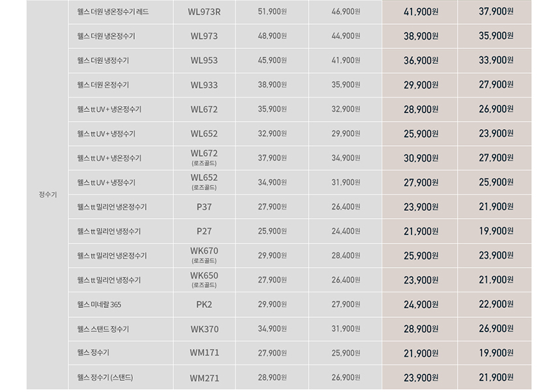Click the WK670 로즈골드 model cell
This screenshot has width=560, height=392.
pos(204,255)
